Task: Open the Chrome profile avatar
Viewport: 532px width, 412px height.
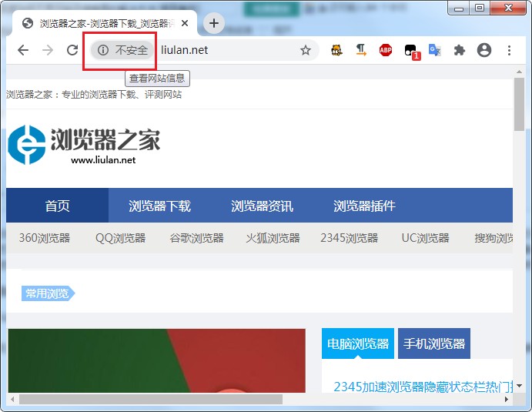Action: (x=484, y=50)
